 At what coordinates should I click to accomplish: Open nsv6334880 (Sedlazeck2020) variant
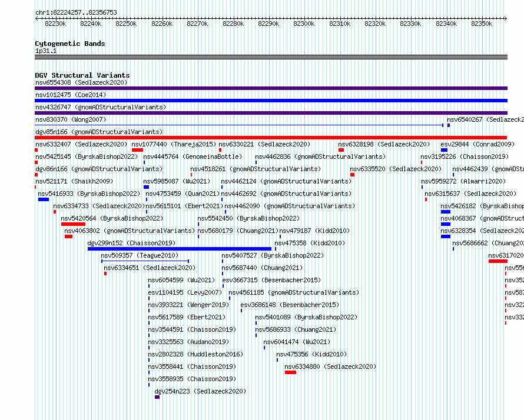click(330, 366)
